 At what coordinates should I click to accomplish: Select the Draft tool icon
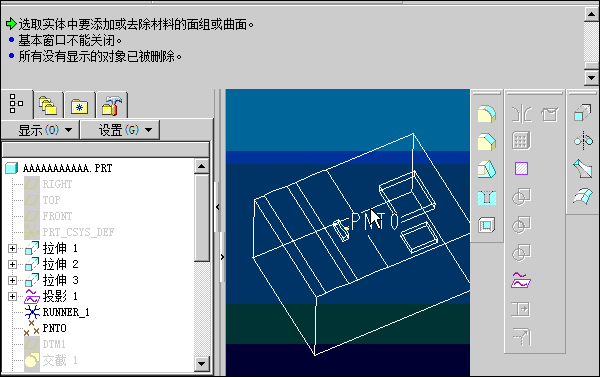[487, 170]
